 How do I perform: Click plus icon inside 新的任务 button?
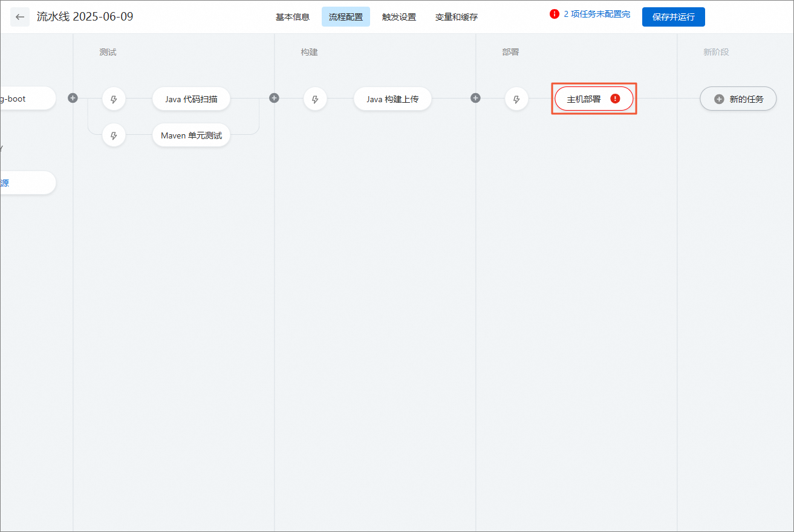coord(719,99)
